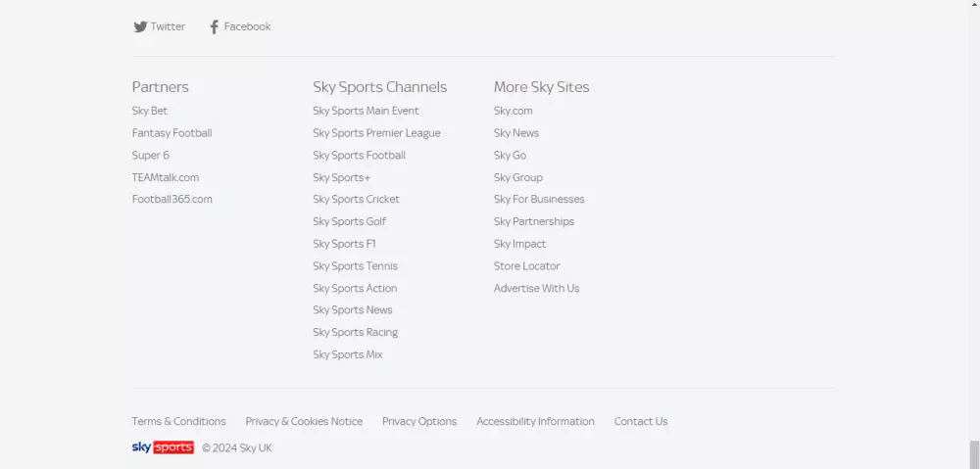980x469 pixels.
Task: Open the Super 6 link
Action: point(151,155)
